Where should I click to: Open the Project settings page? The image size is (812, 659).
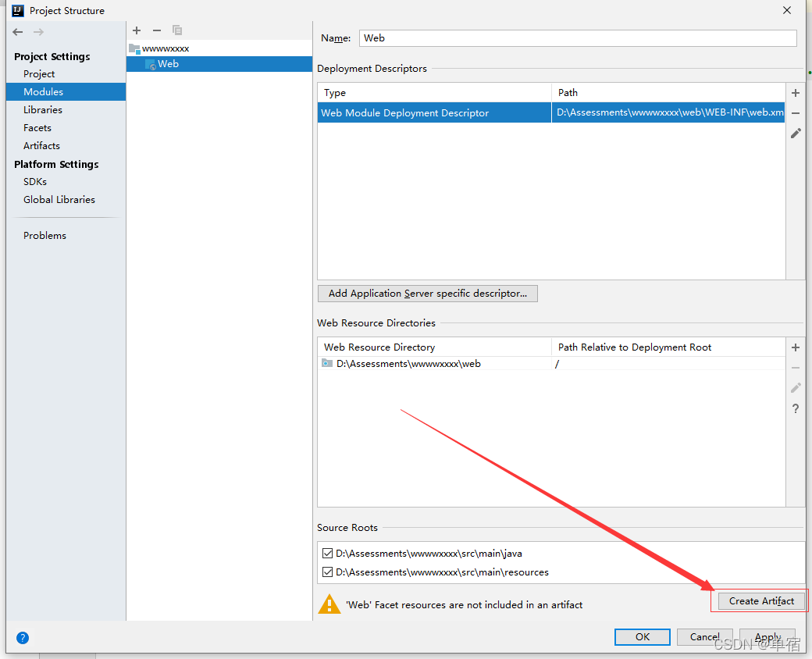[x=66, y=74]
